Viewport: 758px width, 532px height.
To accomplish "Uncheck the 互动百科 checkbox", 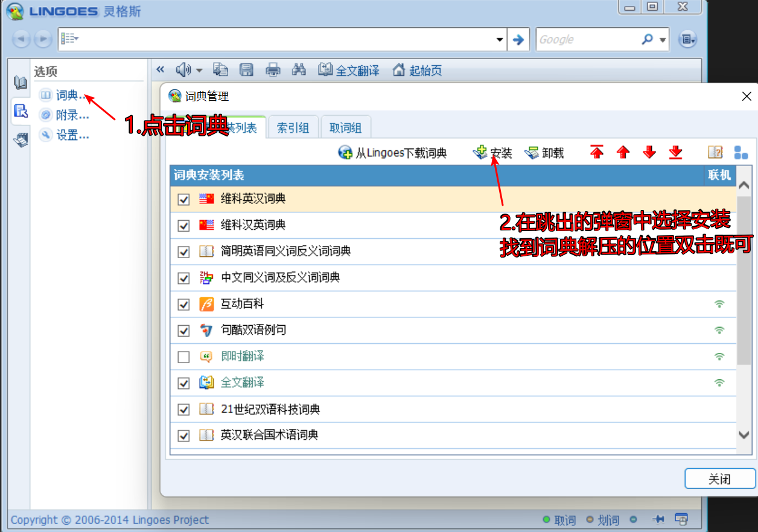I will (184, 305).
